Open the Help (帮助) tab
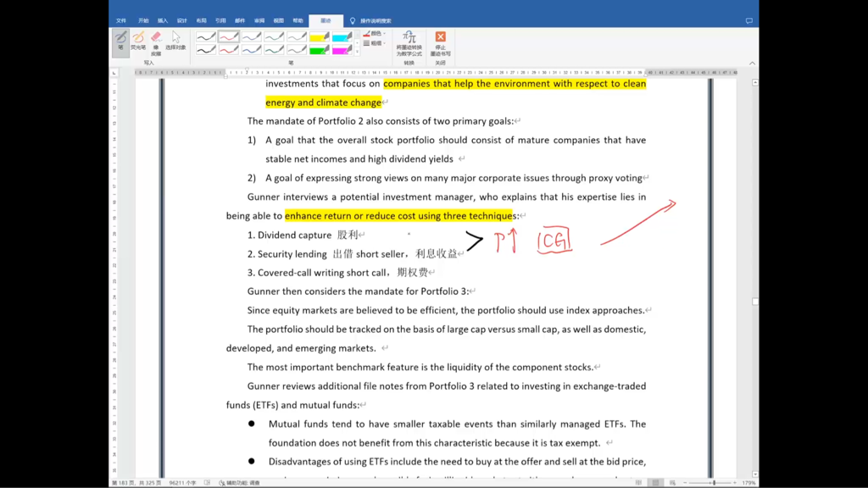Screen dimensions: 868x488 (x=298, y=20)
